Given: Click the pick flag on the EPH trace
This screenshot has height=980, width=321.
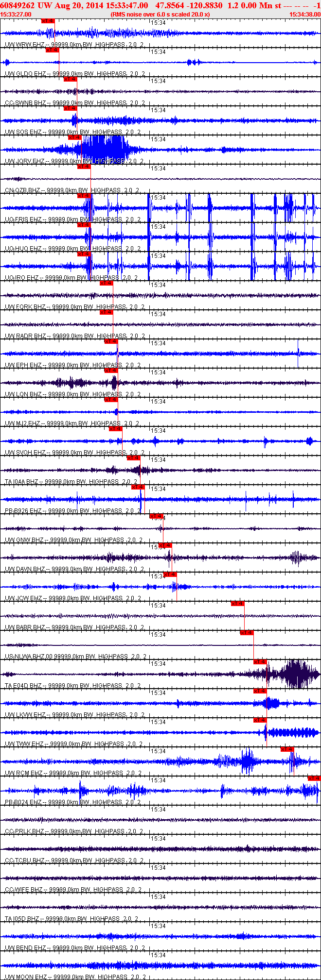Looking at the screenshot, I should coord(111,341).
